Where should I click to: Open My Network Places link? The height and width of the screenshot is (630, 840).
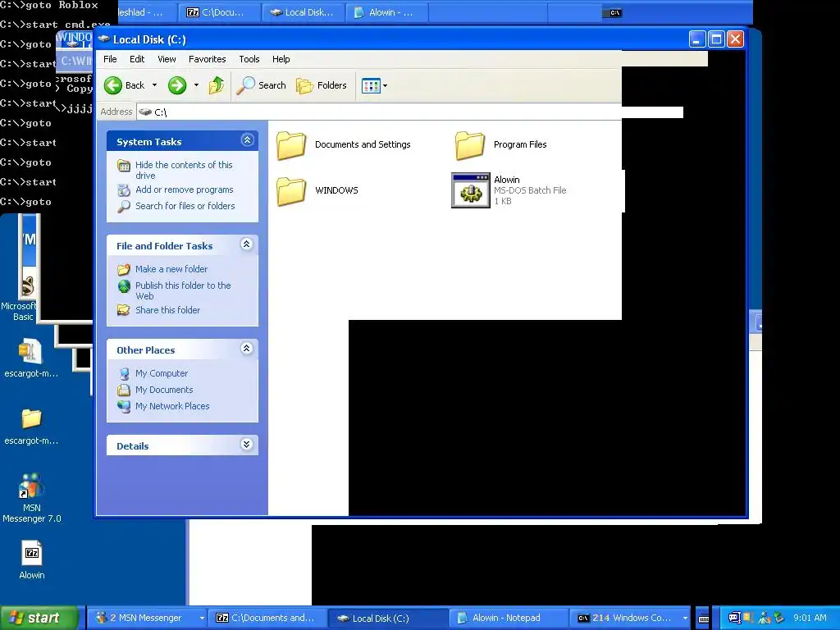(x=172, y=406)
